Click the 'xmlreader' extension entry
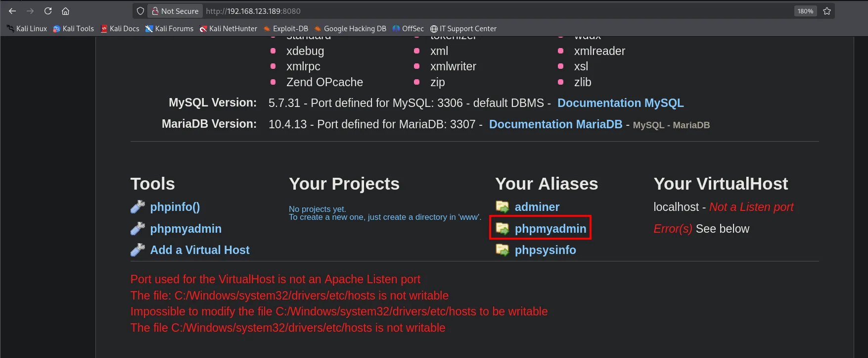The width and height of the screenshot is (868, 358). tap(599, 51)
